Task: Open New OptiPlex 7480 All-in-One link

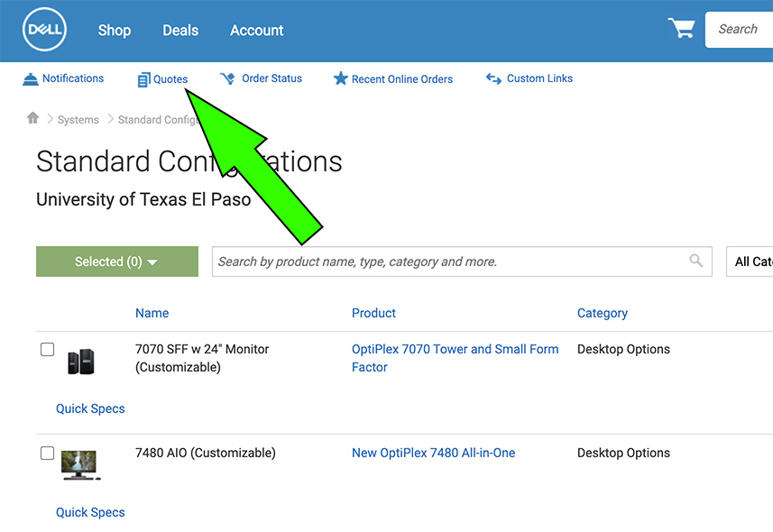Action: 433,453
